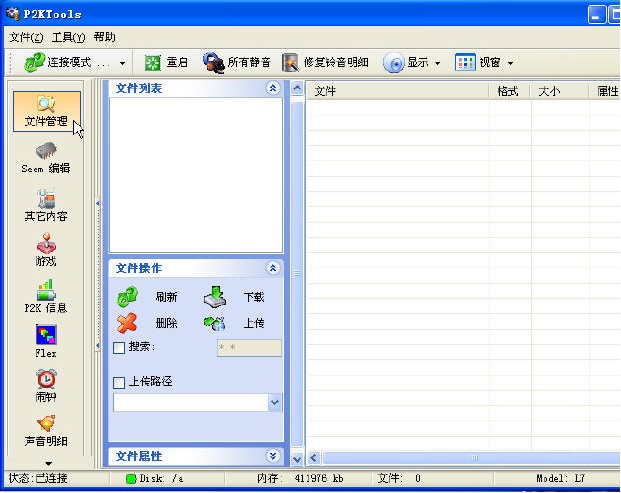Click the middle panel scroll down arrow
The height and width of the screenshot is (493, 621).
(x=297, y=459)
